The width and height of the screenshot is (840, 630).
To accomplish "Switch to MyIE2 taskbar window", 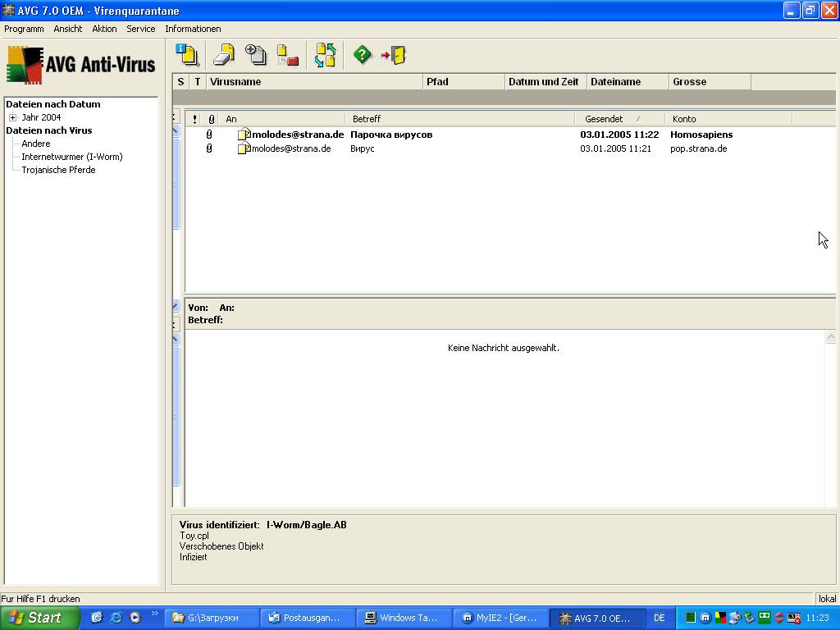I will click(x=500, y=618).
